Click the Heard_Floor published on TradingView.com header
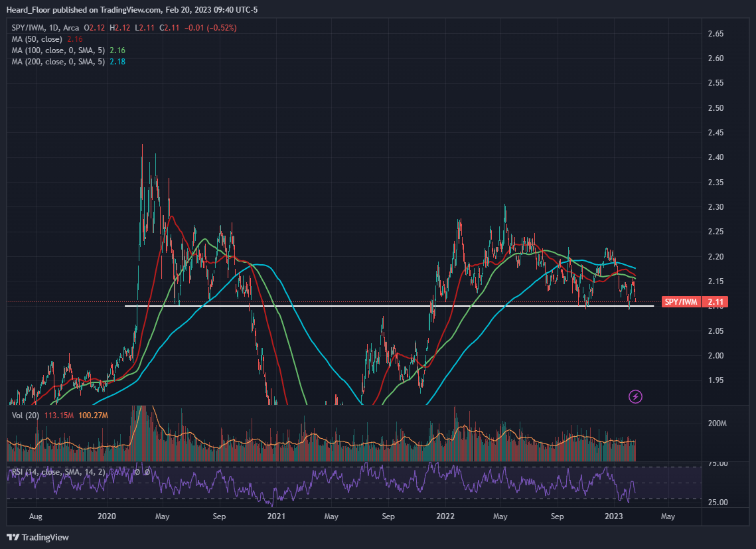Screen dimensions: 756x549 pyautogui.click(x=132, y=10)
